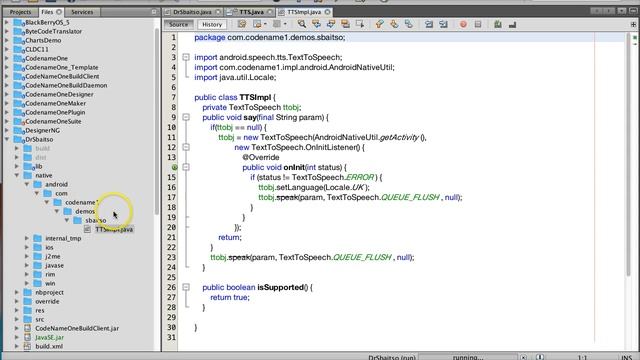
Task: Open the Forward history dropdown arrow
Action: (x=285, y=24)
